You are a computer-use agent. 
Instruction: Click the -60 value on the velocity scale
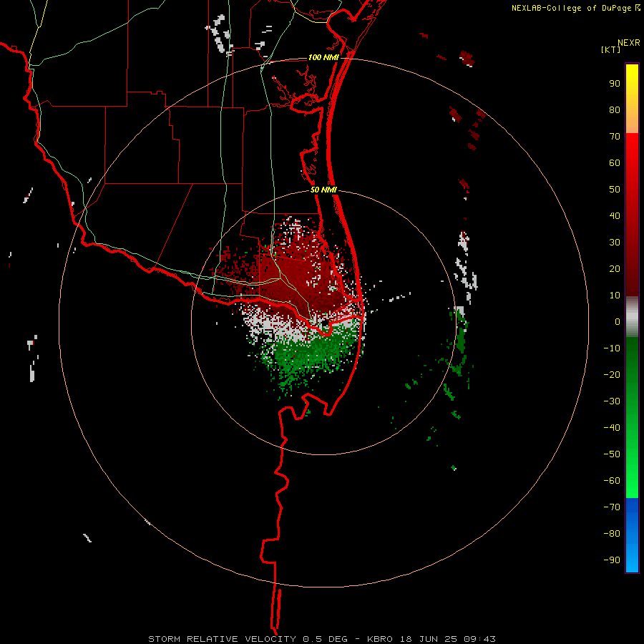(612, 481)
